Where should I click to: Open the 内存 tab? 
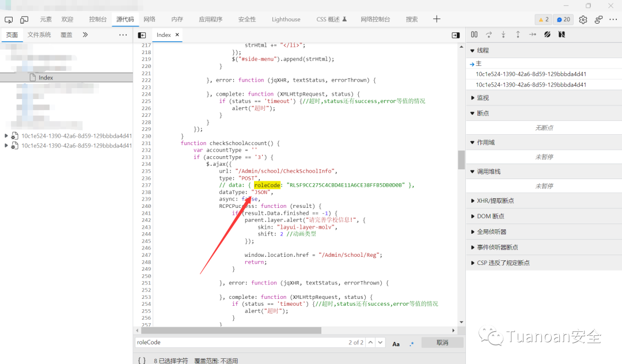pos(177,20)
